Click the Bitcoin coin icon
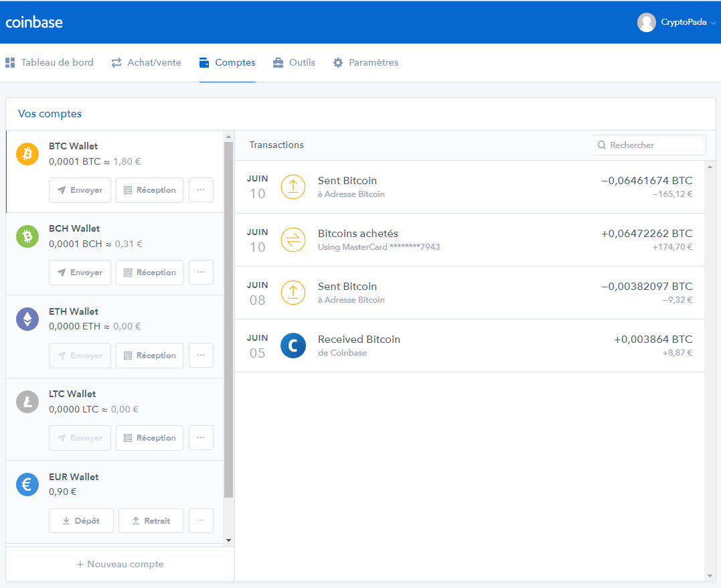 [x=27, y=153]
